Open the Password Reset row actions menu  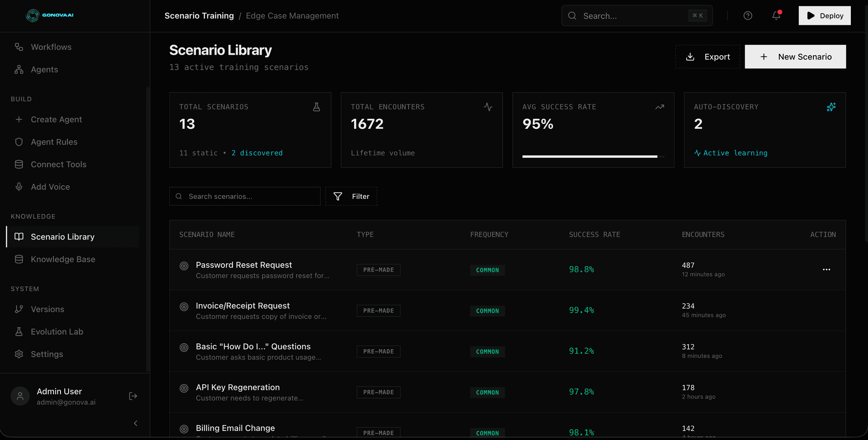(826, 270)
